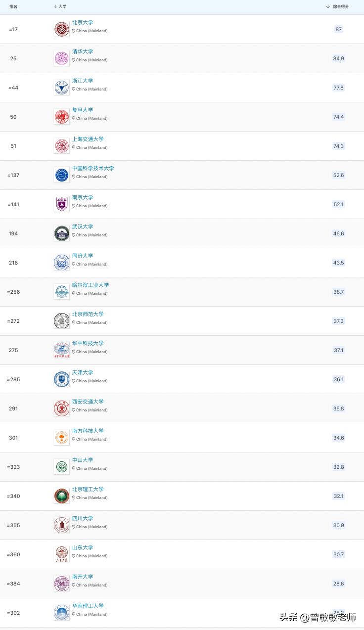Click the Nankai University (南开大学) logo icon
Screen dimensions: 364x630
tap(62, 584)
